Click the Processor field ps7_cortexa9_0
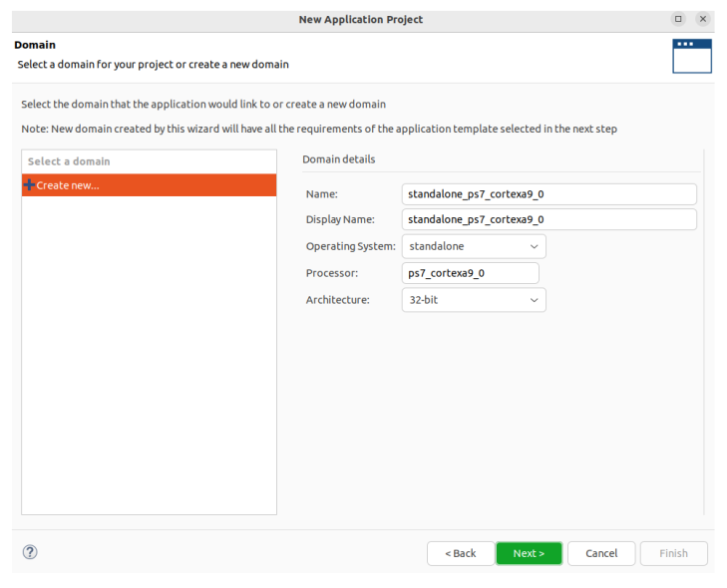 [470, 273]
